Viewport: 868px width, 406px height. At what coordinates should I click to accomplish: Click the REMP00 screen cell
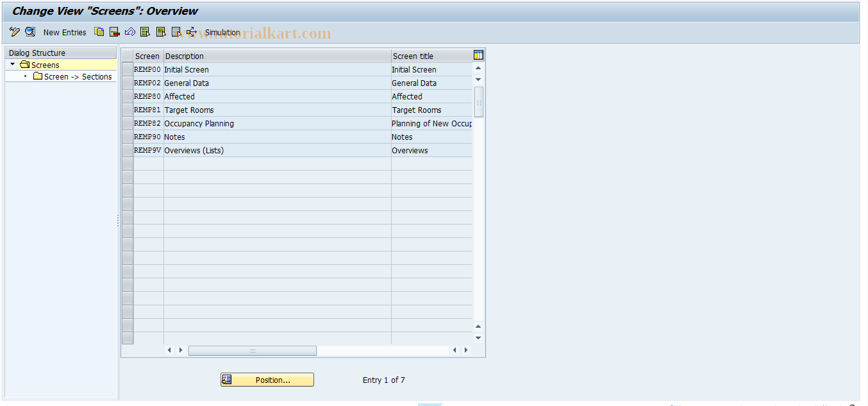[x=148, y=69]
